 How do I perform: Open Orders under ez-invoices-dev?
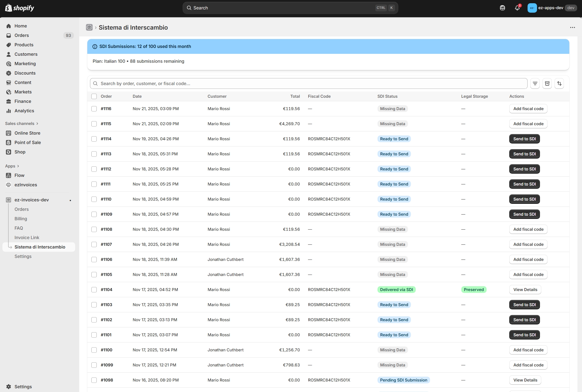pos(22,209)
